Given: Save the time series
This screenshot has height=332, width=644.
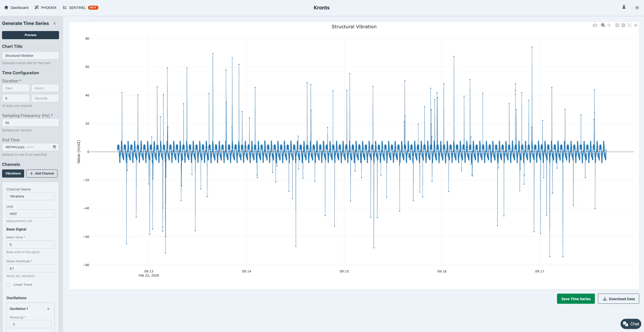Looking at the screenshot, I should coord(576,298).
